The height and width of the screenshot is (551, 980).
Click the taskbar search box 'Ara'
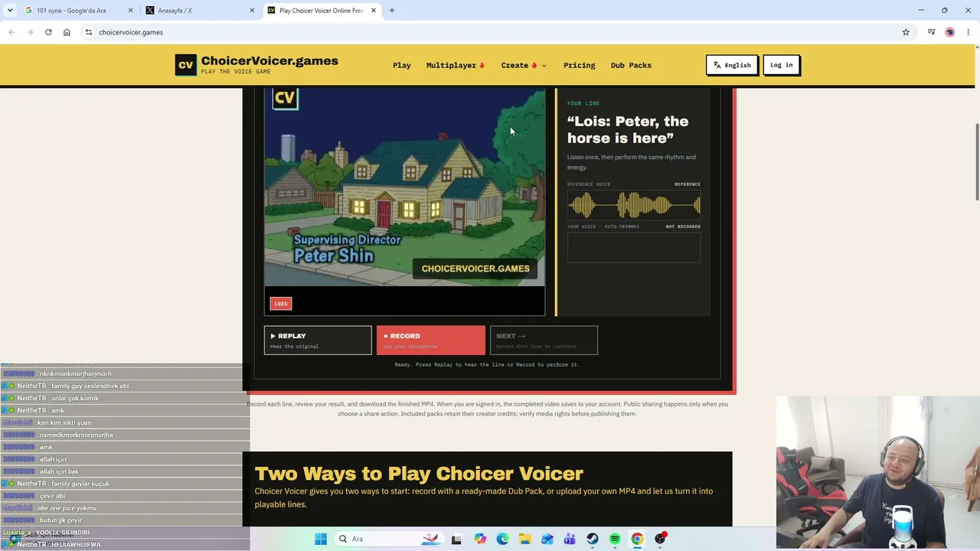pos(390,539)
